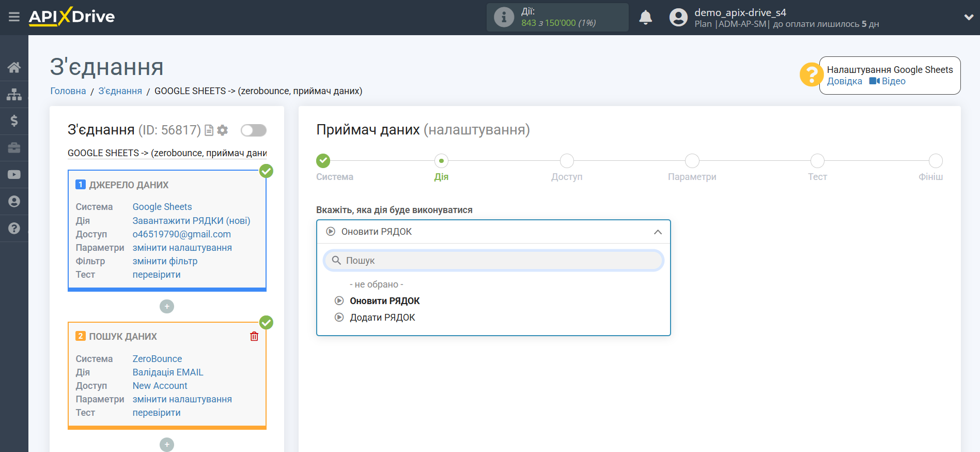Viewport: 980px width, 452px height.
Task: Delete the ПОШУК ДАНИХ block with the trash icon
Action: [254, 337]
